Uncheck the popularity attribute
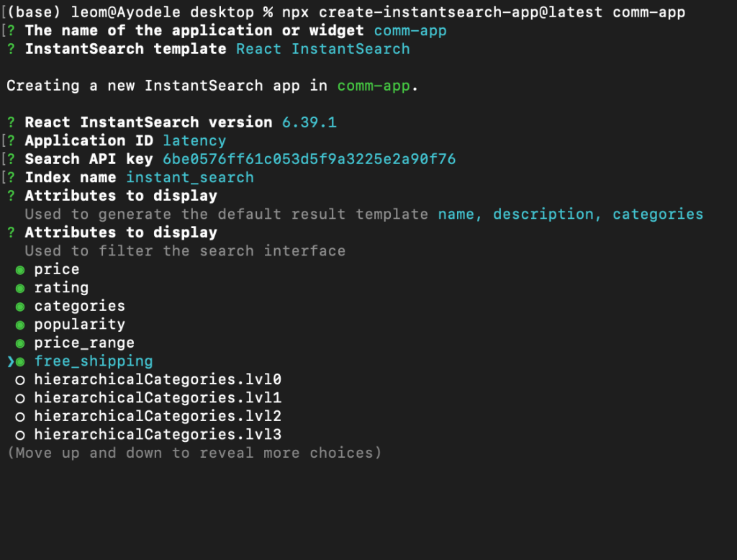The height and width of the screenshot is (560, 737). [79, 324]
